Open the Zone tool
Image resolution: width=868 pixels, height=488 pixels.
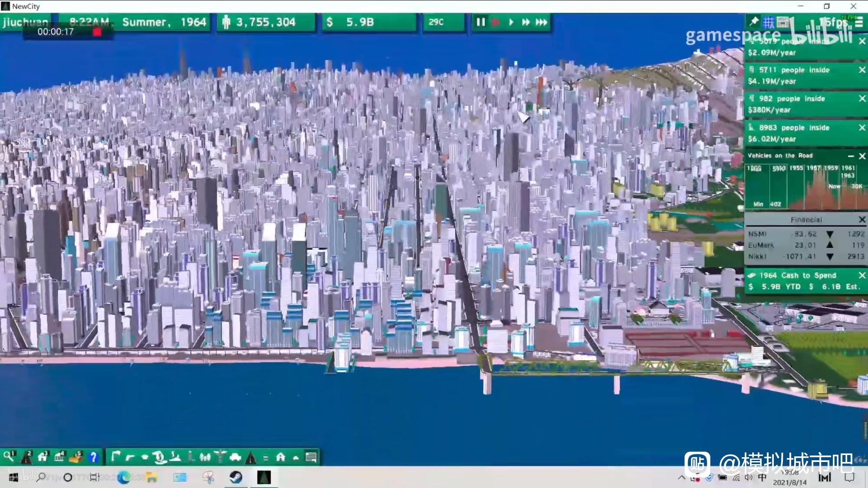pyautogui.click(x=43, y=457)
